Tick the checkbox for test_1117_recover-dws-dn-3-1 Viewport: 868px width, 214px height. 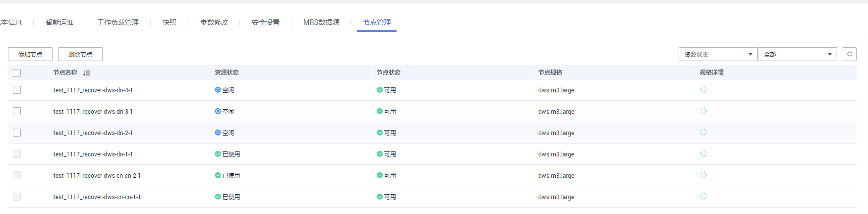[x=17, y=111]
